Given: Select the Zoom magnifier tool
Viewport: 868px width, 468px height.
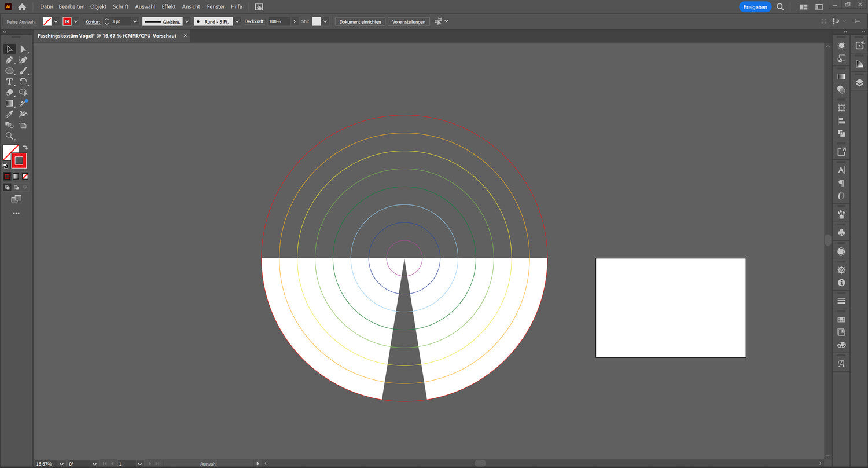Looking at the screenshot, I should 9,136.
